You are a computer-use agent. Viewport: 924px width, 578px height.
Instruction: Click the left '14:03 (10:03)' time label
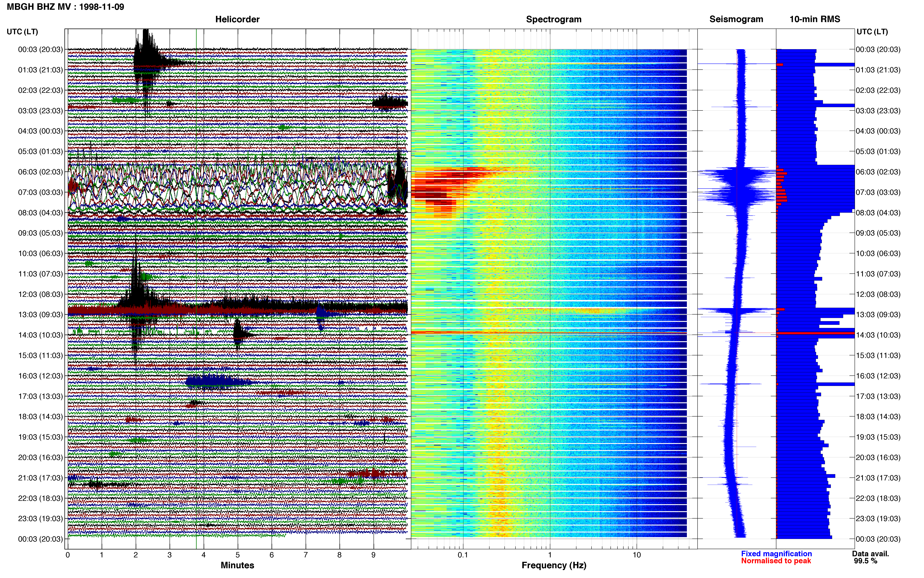pyautogui.click(x=41, y=335)
